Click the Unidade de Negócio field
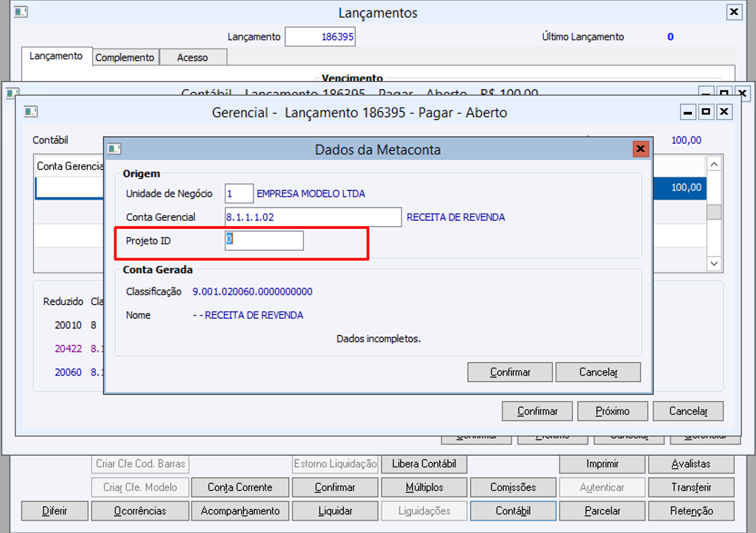756x533 pixels. [x=239, y=193]
